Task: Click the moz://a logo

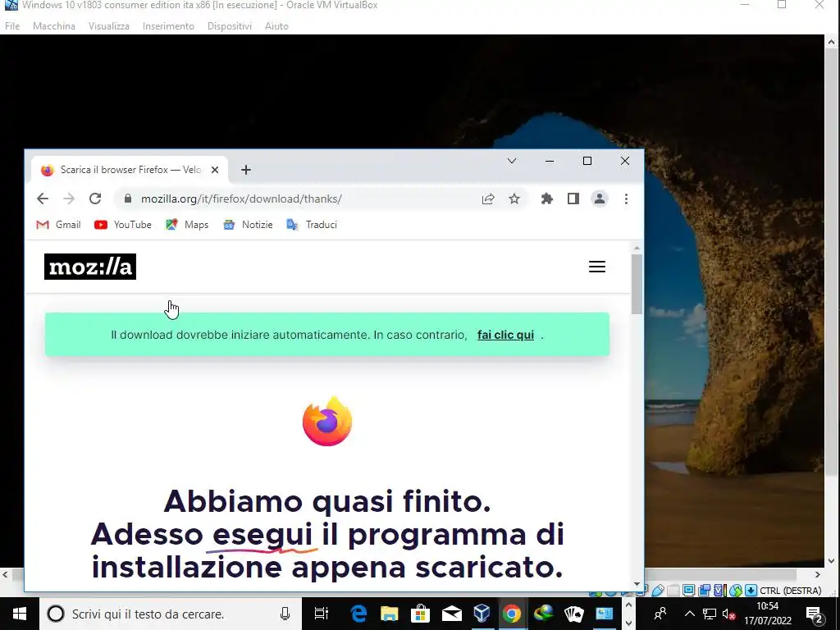Action: point(90,267)
